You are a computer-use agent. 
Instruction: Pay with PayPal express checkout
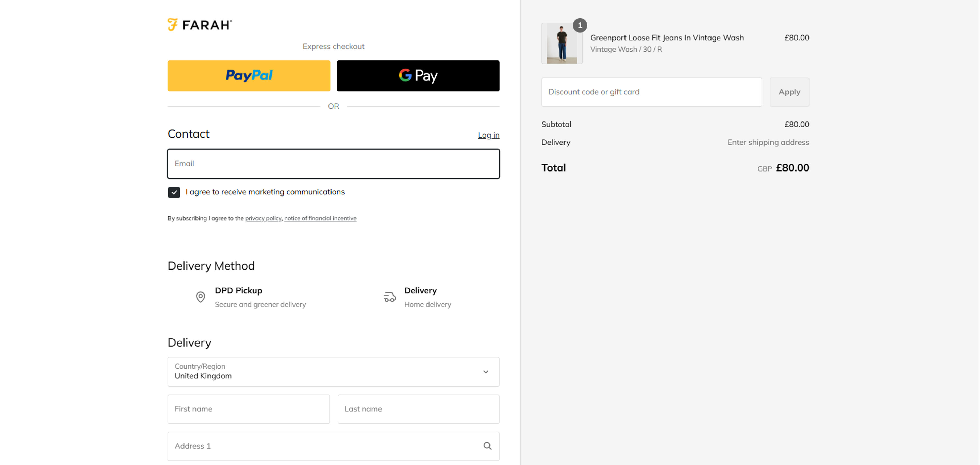(249, 76)
